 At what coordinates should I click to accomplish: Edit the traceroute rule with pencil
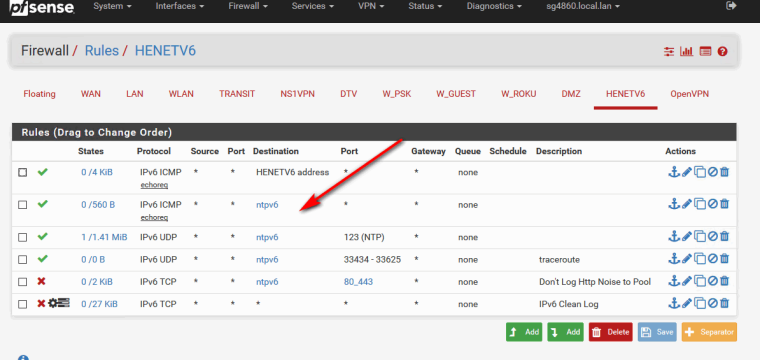click(x=686, y=259)
